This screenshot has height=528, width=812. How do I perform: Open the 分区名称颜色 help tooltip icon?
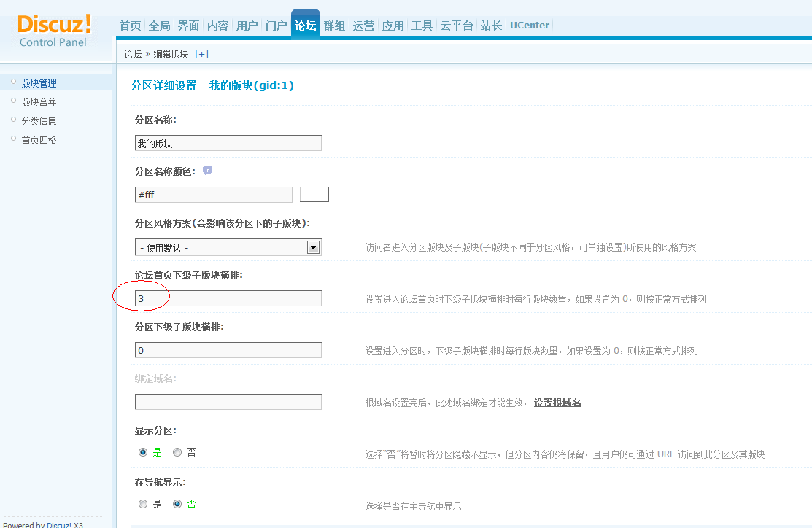pos(209,171)
